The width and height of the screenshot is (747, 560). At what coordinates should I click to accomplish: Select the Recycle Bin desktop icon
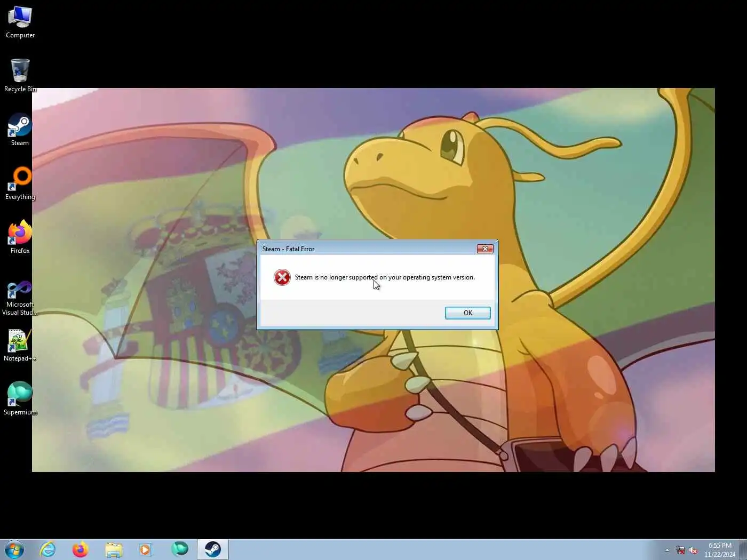[20, 76]
